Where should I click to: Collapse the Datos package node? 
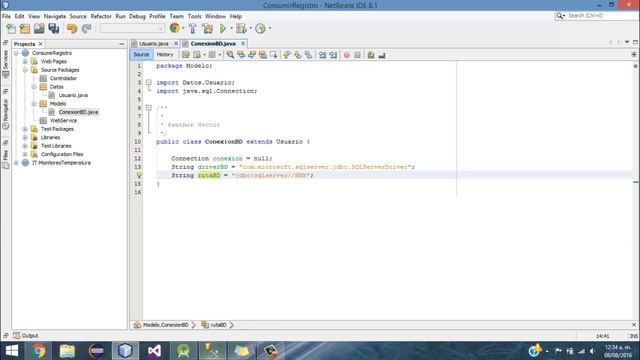34,87
